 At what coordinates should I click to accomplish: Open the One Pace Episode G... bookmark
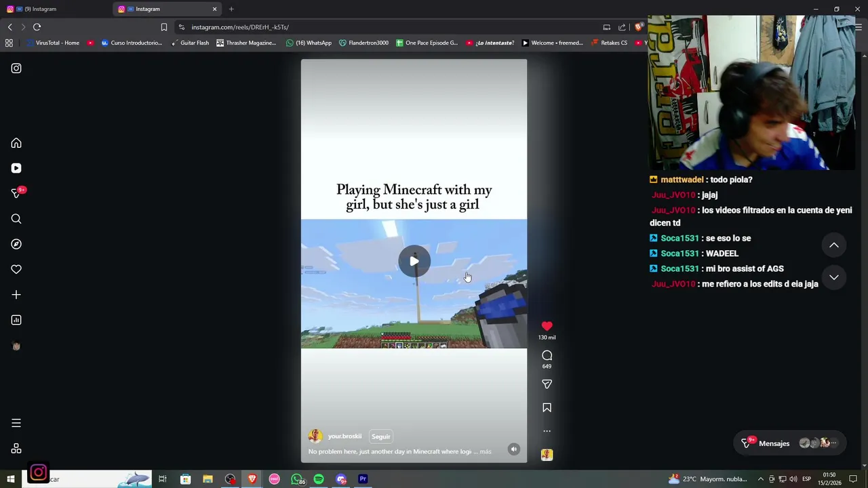coord(427,43)
